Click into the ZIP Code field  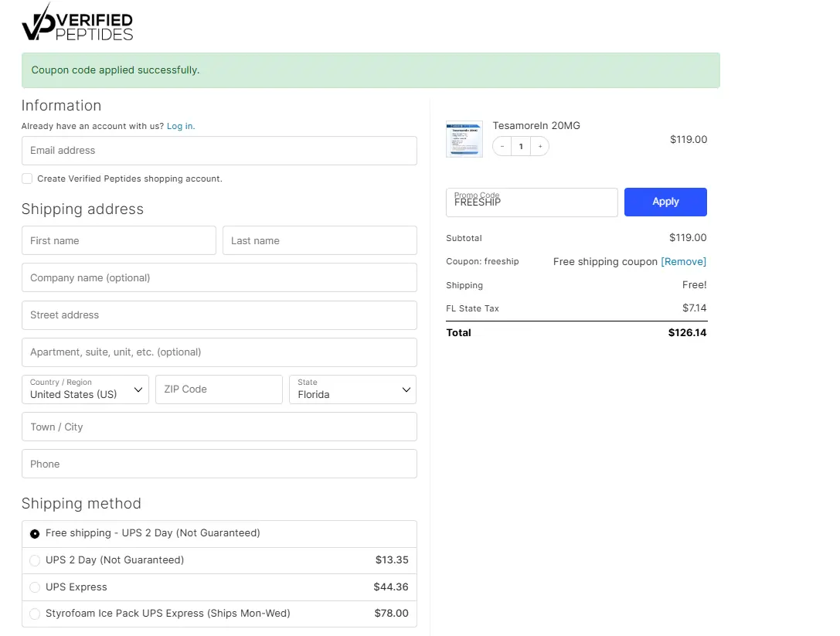219,389
